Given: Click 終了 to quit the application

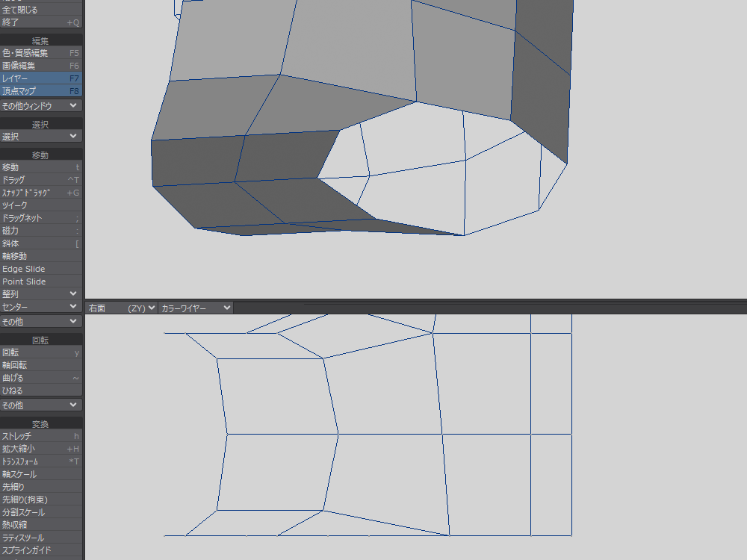Looking at the screenshot, I should [x=40, y=22].
